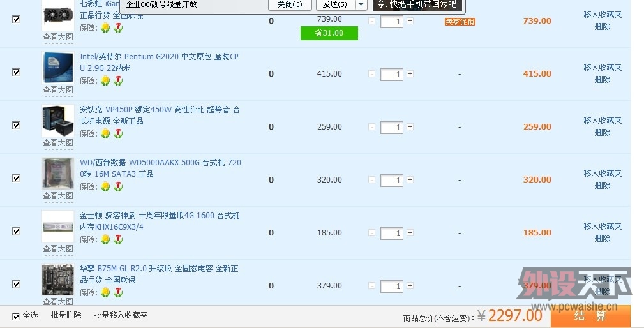Open WD hard drive product thumbnail

click(x=58, y=174)
